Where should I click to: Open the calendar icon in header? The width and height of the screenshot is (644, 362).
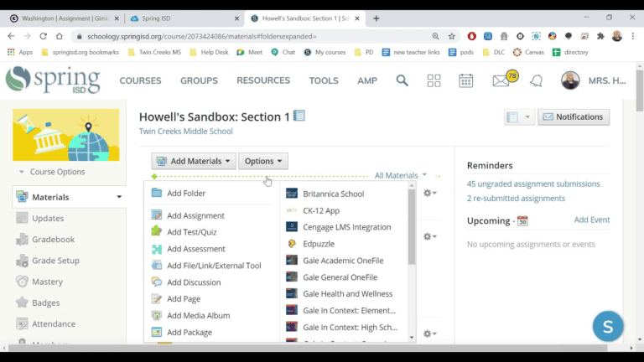(465, 80)
